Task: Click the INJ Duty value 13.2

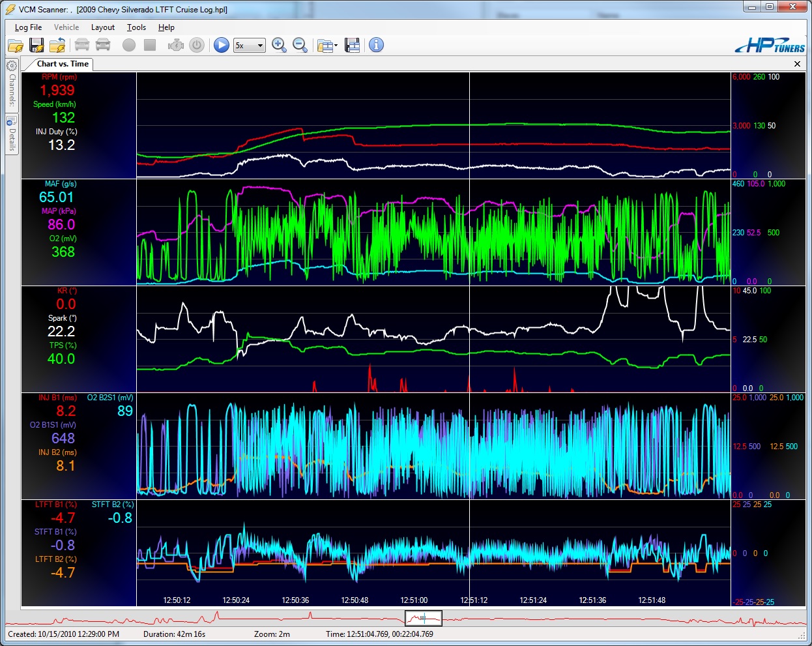Action: click(x=61, y=145)
